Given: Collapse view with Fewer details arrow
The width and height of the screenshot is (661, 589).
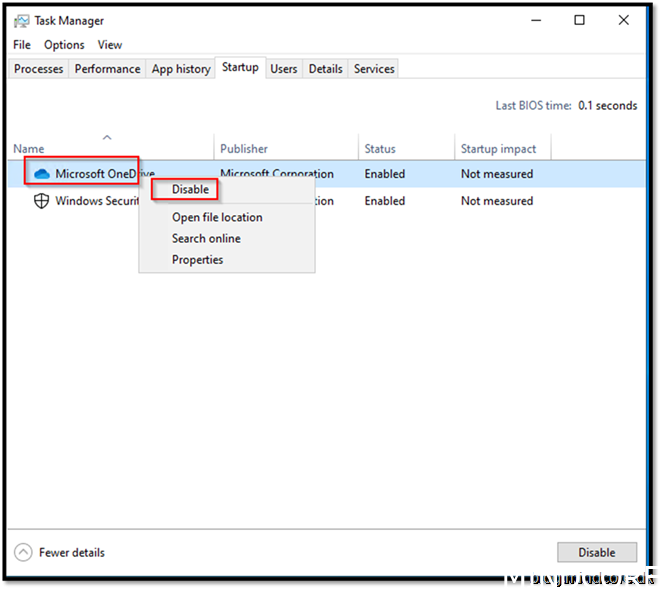Looking at the screenshot, I should pyautogui.click(x=23, y=552).
